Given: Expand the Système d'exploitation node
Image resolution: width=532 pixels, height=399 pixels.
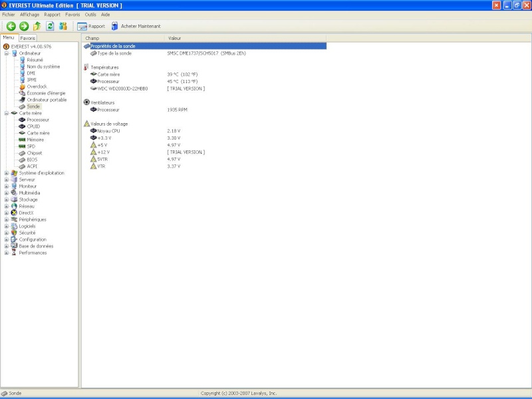Looking at the screenshot, I should click(x=7, y=173).
